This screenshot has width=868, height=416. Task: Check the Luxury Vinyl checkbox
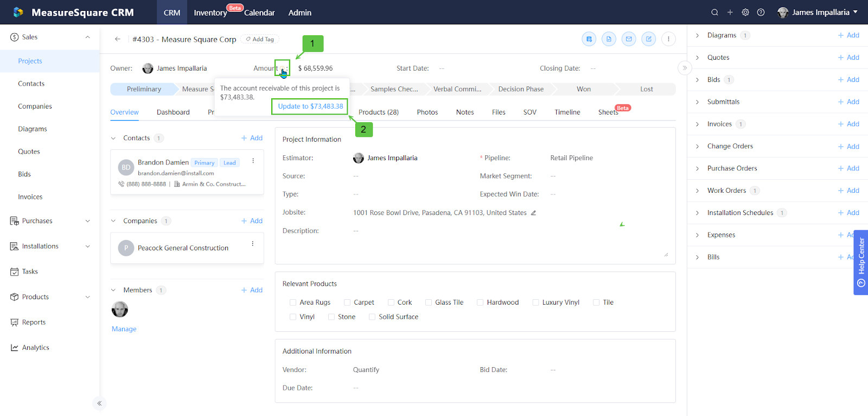(x=535, y=302)
